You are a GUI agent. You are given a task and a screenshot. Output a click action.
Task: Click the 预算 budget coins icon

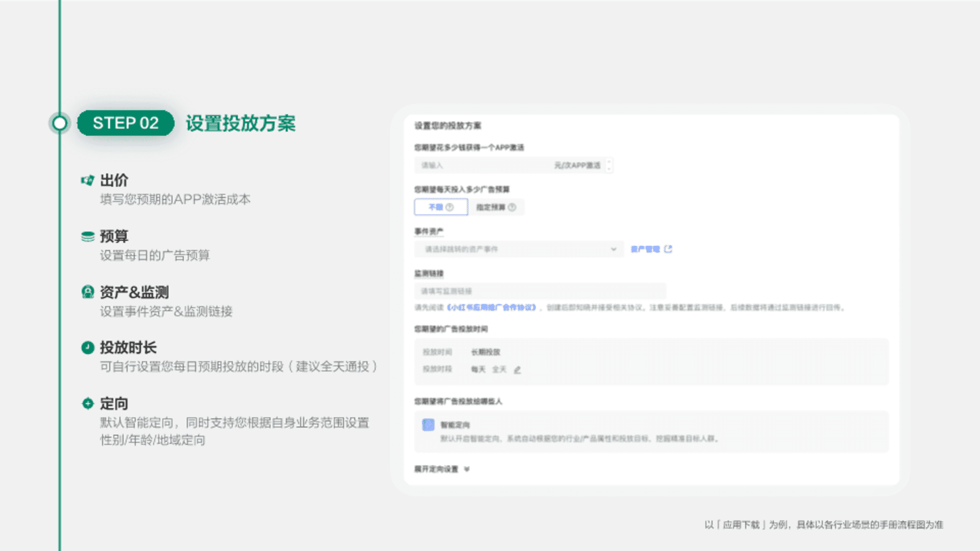coord(87,236)
